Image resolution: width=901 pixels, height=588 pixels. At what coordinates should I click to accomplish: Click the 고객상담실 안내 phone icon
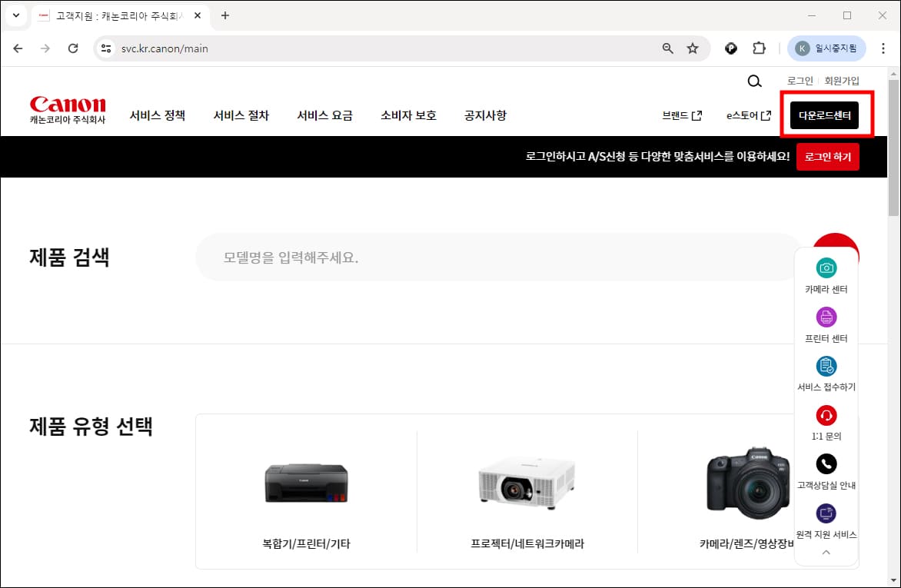(826, 464)
